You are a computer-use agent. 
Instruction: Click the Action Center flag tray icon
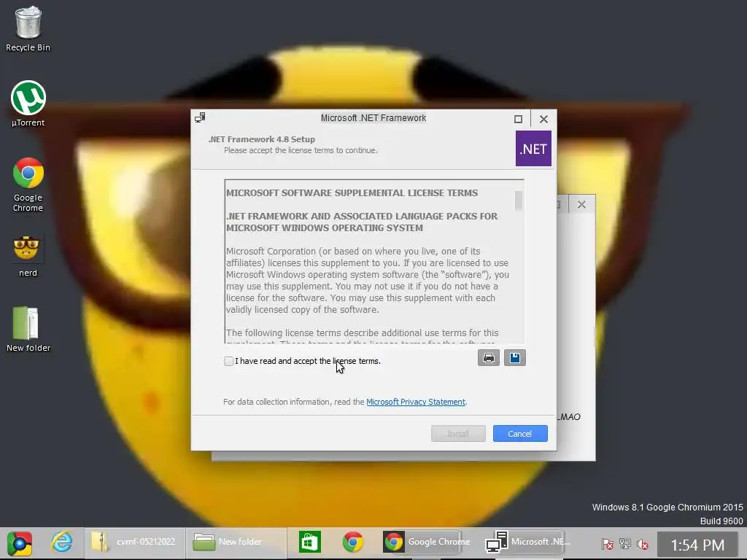(x=607, y=544)
